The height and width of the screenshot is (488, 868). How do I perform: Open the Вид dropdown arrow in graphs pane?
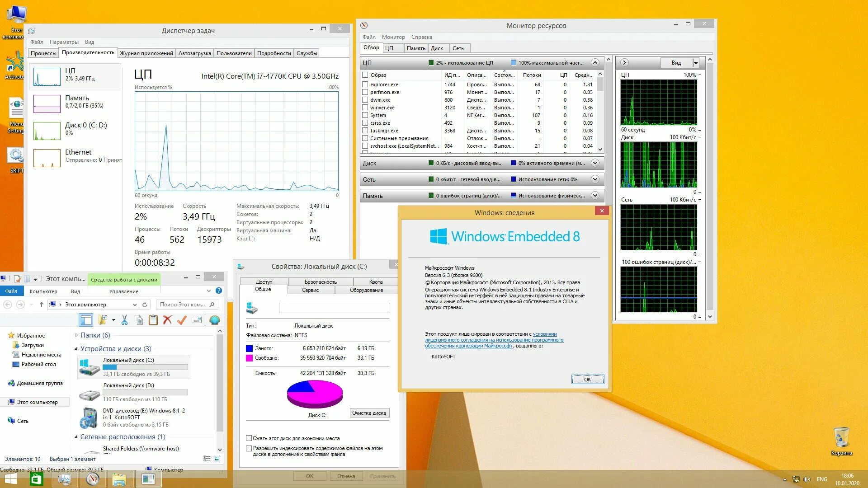coord(696,63)
